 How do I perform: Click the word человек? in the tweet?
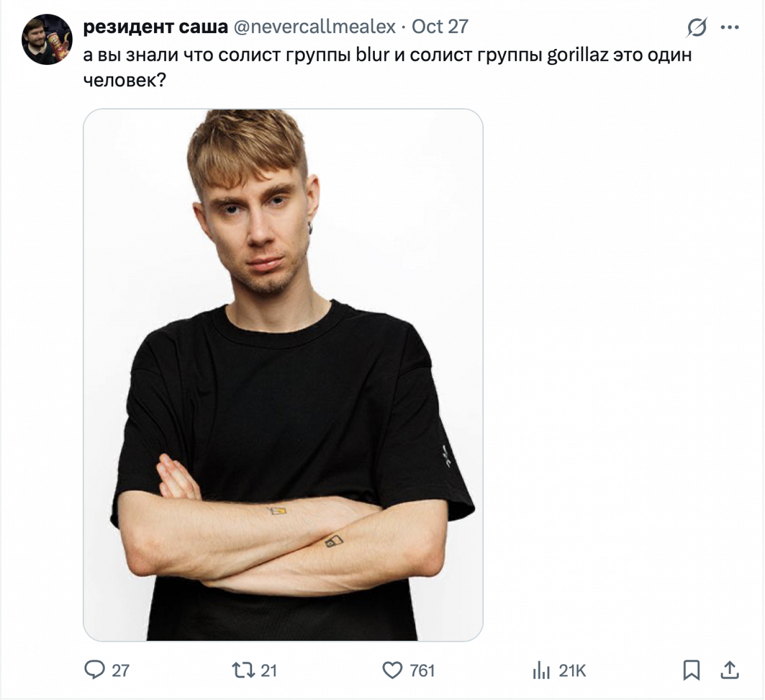[x=124, y=80]
